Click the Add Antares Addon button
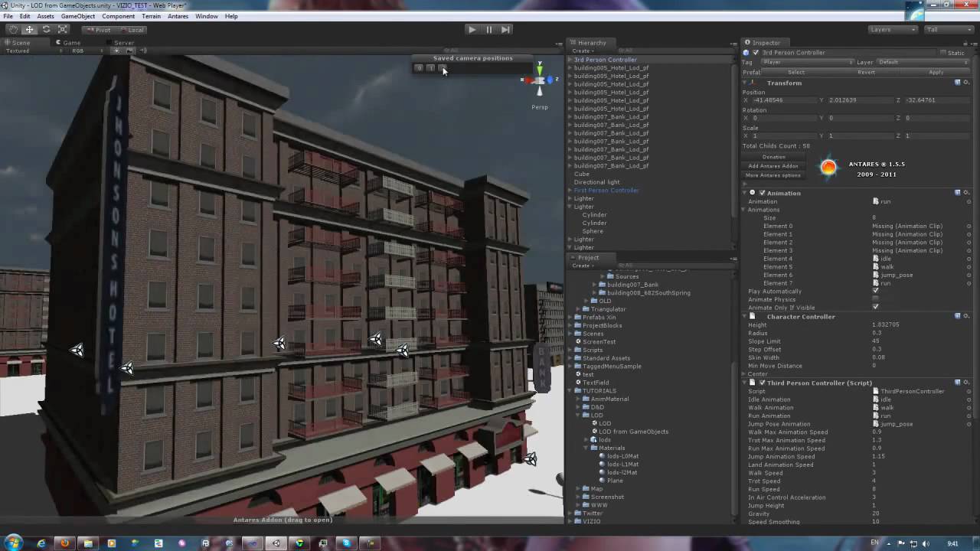The height and width of the screenshot is (551, 980). [x=773, y=166]
